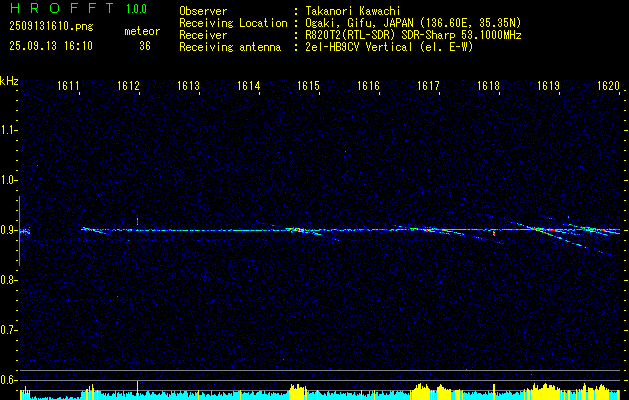Click the Receiving antenna line 2el-HB9CV
Image resolution: width=629 pixels, height=400 pixels.
pos(326,47)
